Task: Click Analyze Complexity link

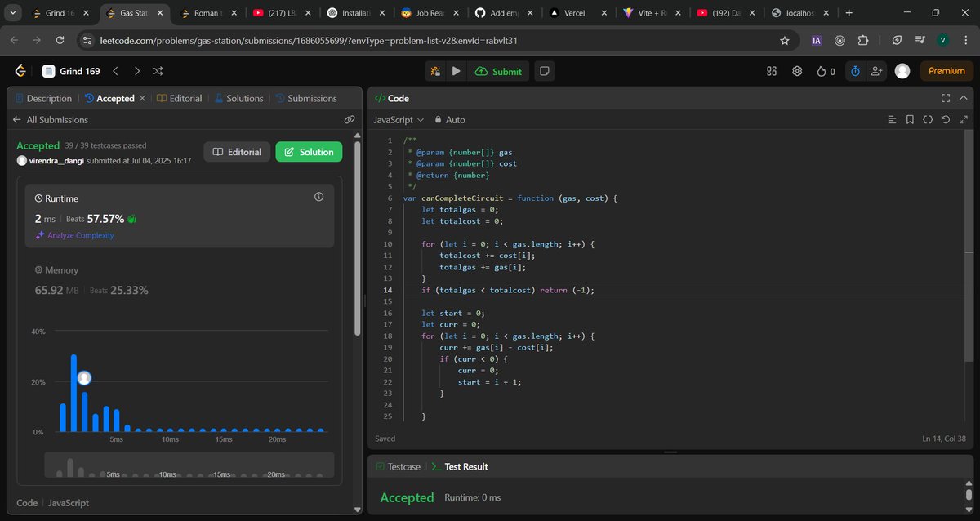Action: (x=74, y=235)
